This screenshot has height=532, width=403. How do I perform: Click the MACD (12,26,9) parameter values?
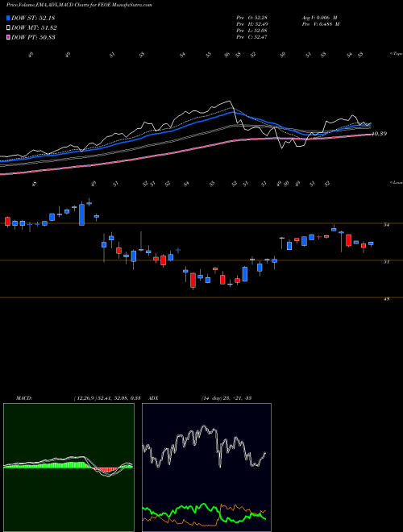tap(107, 398)
